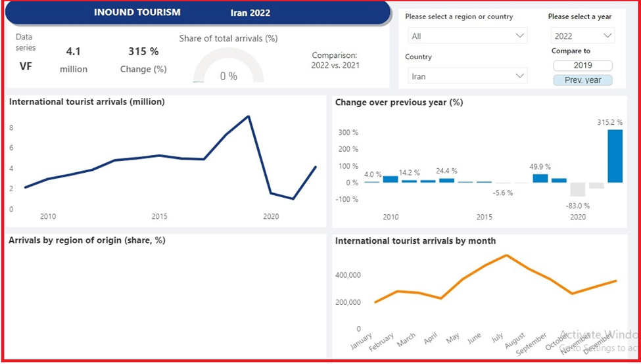The height and width of the screenshot is (364, 641).
Task: Click the tall 315.2 % bar
Action: pos(615,156)
